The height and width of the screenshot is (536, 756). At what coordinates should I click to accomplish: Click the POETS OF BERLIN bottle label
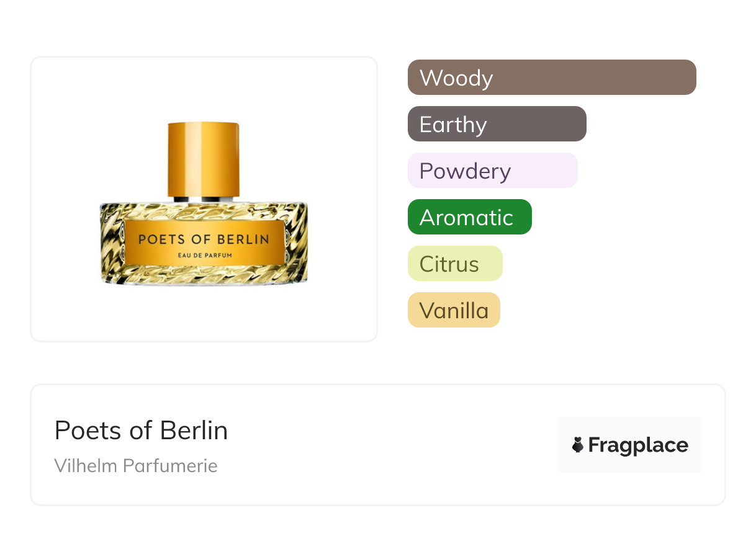204,244
